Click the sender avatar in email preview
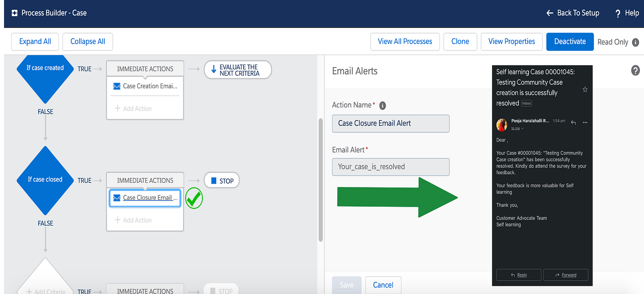The height and width of the screenshot is (294, 644). [x=502, y=124]
